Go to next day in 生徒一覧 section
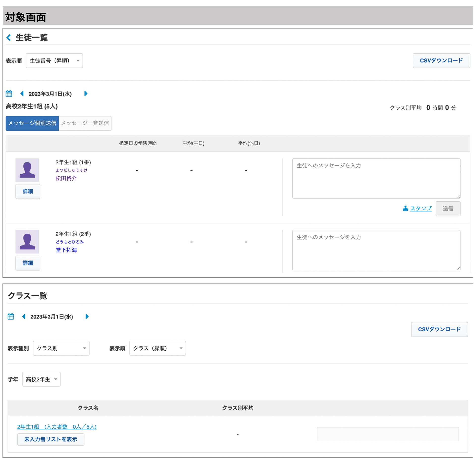The height and width of the screenshot is (469, 476). click(x=86, y=94)
